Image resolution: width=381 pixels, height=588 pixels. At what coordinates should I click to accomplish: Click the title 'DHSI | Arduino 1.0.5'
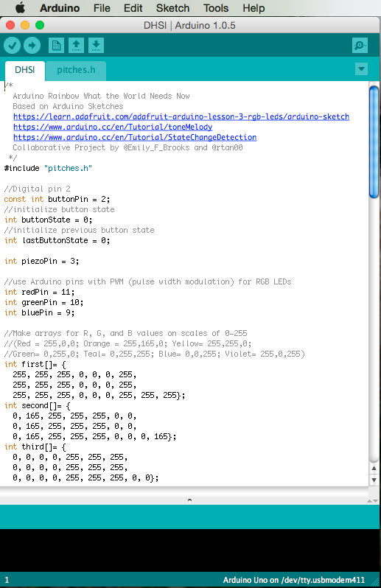(189, 25)
